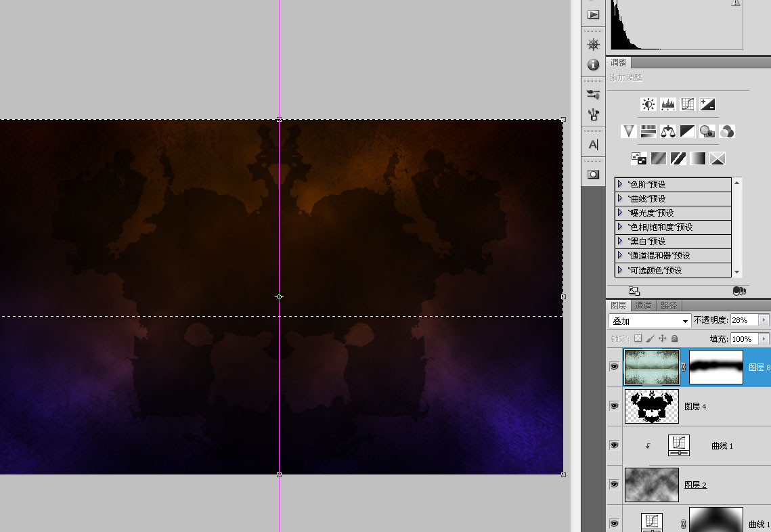Image resolution: width=771 pixels, height=532 pixels.
Task: Add a Gradient Map adjustment
Action: click(x=698, y=158)
